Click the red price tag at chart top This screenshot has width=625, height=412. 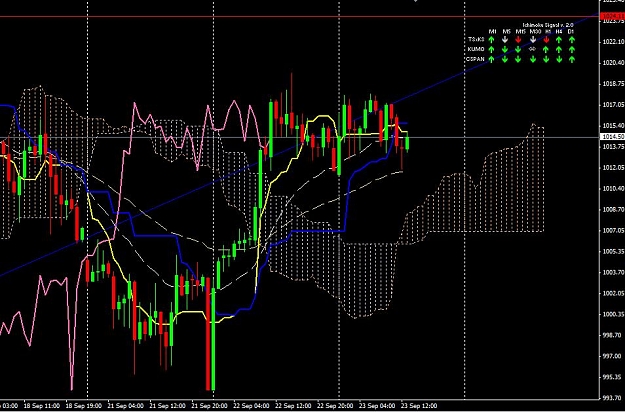pos(613,16)
